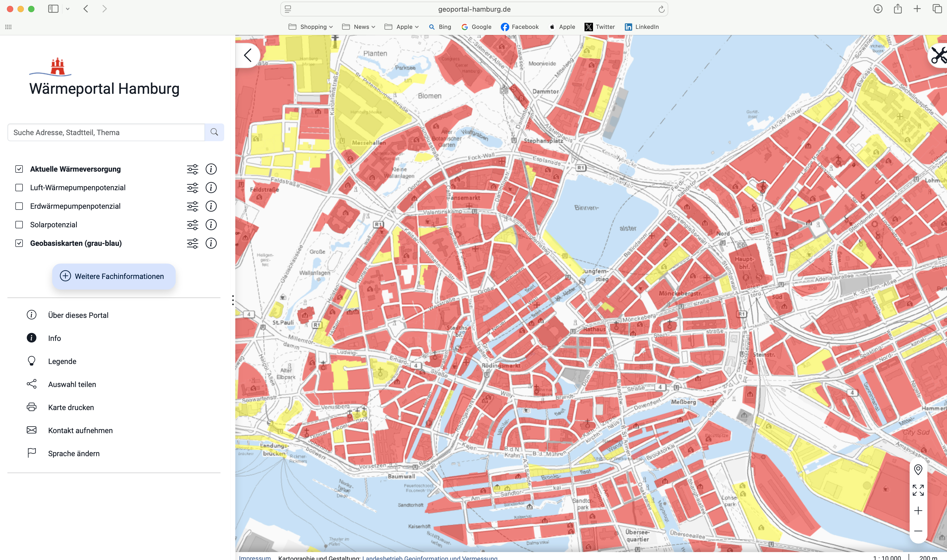Expand the Shopping bookmarks folder
This screenshot has height=560, width=947.
tap(310, 27)
